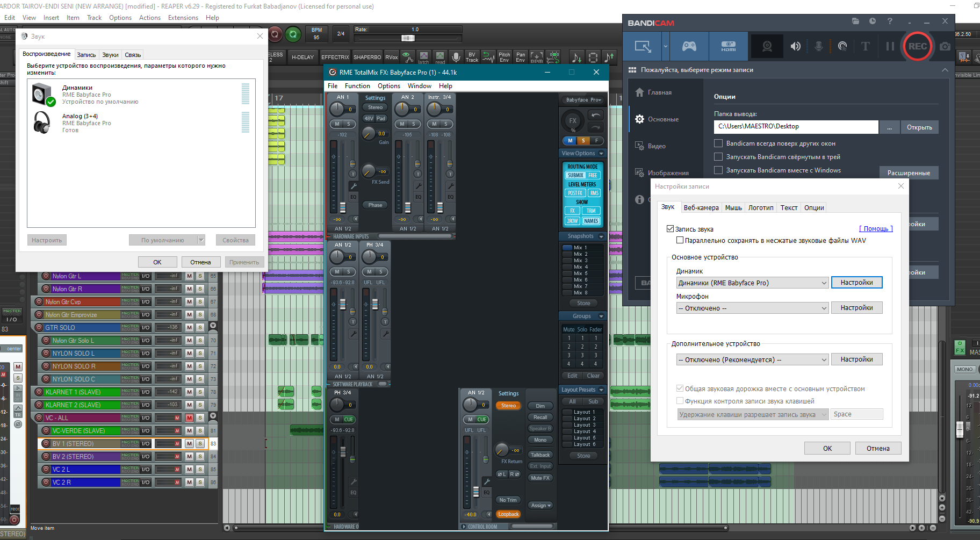Image resolution: width=980 pixels, height=540 pixels.
Task: Enable parallel WAV saving checkbox
Action: (680, 240)
